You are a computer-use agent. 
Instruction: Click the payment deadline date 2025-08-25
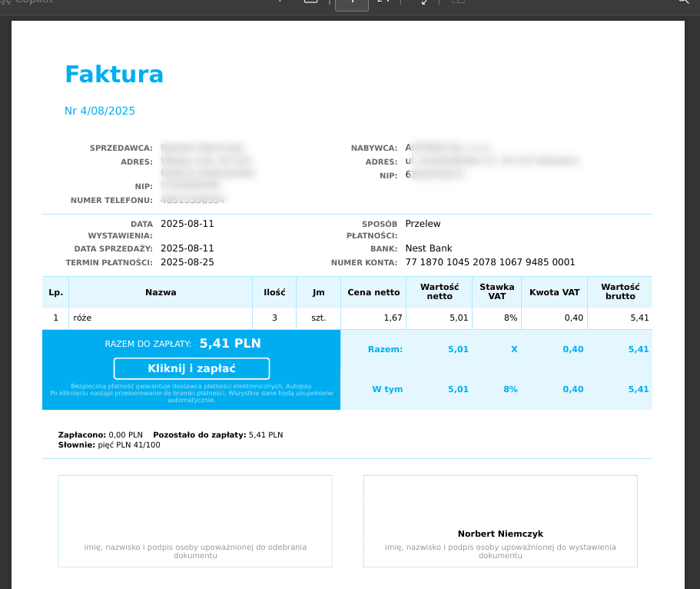tap(187, 262)
